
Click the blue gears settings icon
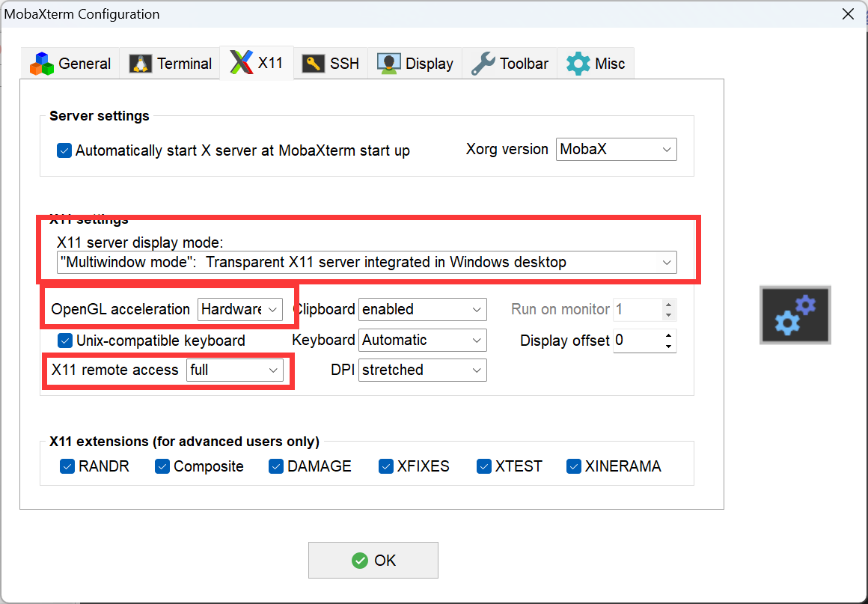tap(795, 315)
